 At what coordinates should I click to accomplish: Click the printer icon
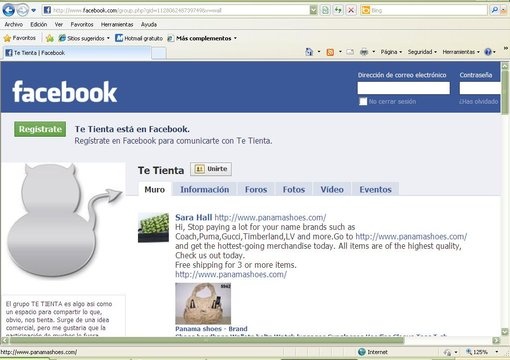pyautogui.click(x=364, y=52)
